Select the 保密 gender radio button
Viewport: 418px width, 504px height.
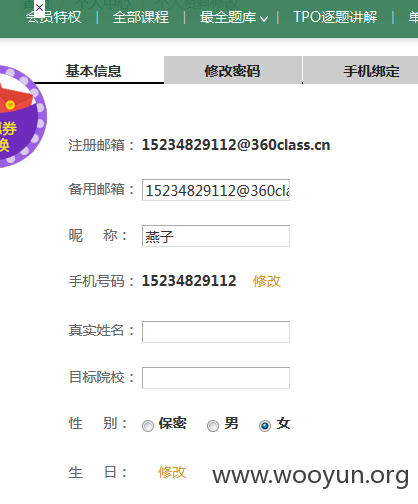[148, 426]
